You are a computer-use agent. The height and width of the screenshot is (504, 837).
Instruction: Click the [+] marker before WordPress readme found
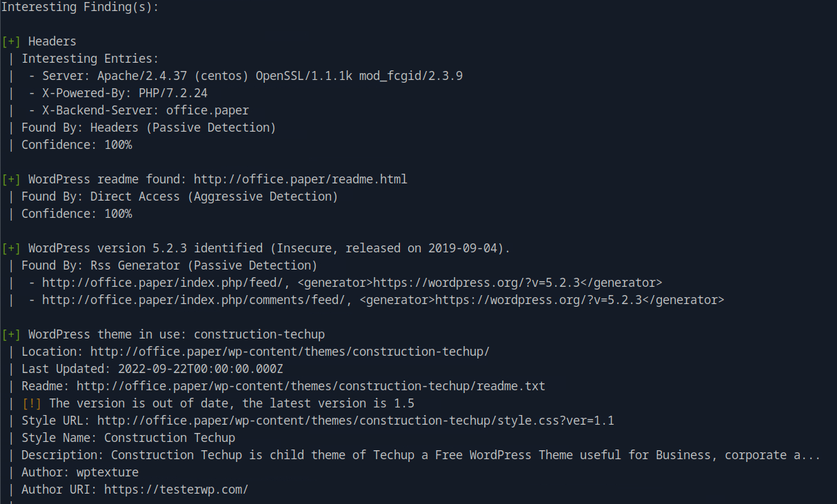coord(11,179)
